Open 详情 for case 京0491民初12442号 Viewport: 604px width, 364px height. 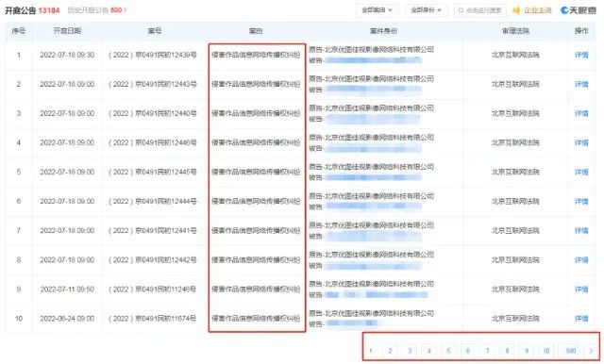[x=581, y=260]
